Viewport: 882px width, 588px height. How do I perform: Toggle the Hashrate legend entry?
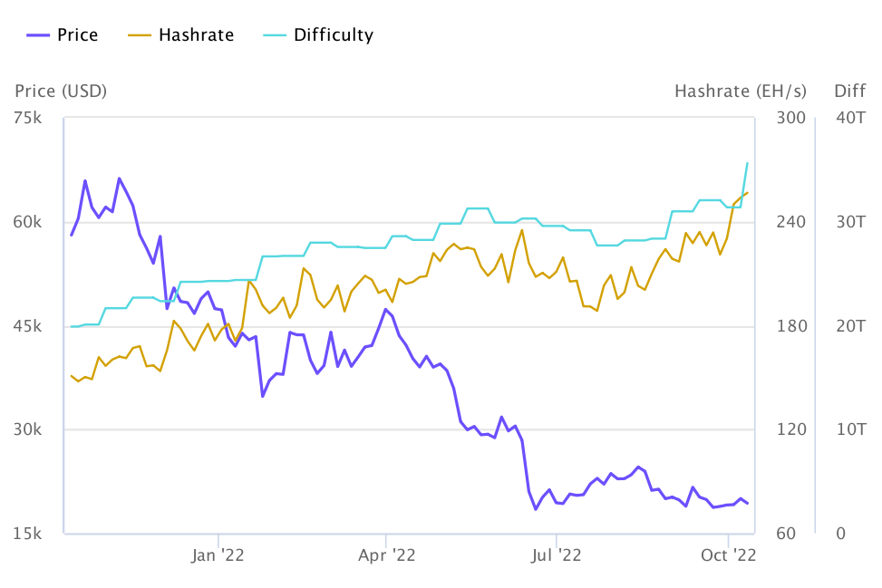(180, 34)
